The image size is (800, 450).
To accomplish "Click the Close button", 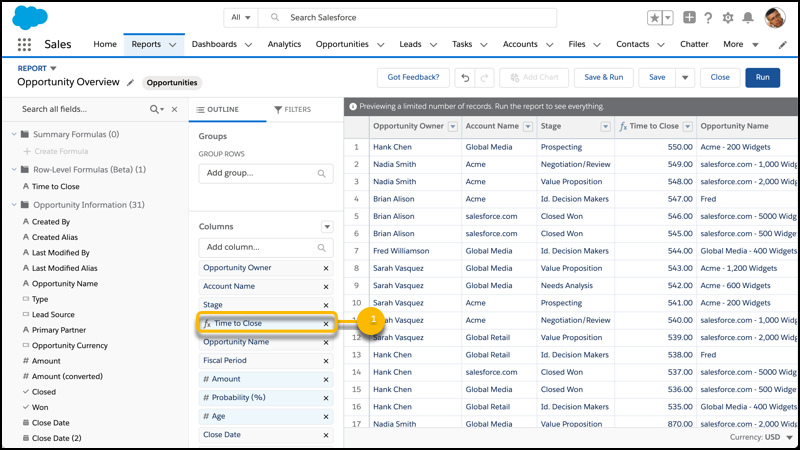I will pyautogui.click(x=720, y=78).
